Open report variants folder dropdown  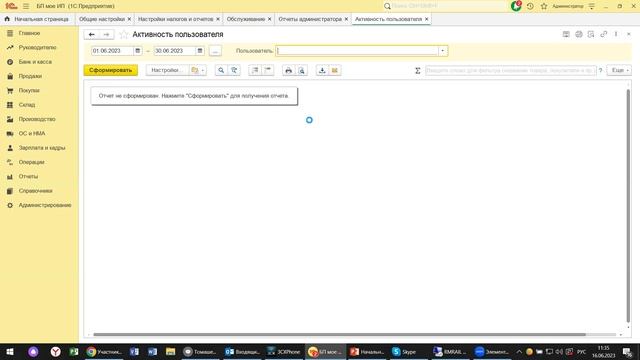click(198, 70)
